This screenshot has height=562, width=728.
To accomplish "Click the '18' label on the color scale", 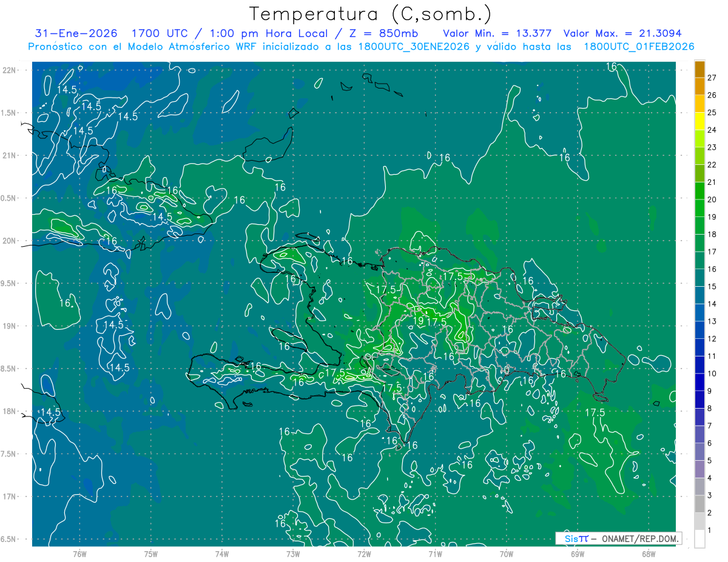I will [712, 234].
